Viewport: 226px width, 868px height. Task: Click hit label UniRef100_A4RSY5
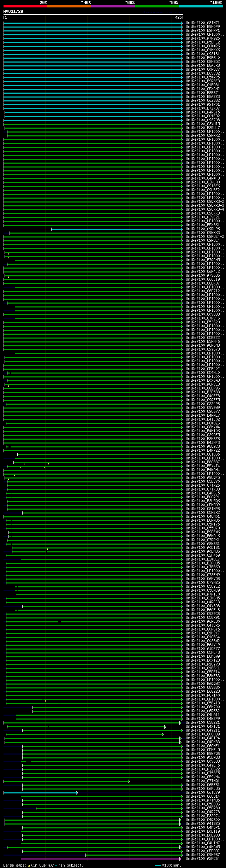(x=203, y=112)
